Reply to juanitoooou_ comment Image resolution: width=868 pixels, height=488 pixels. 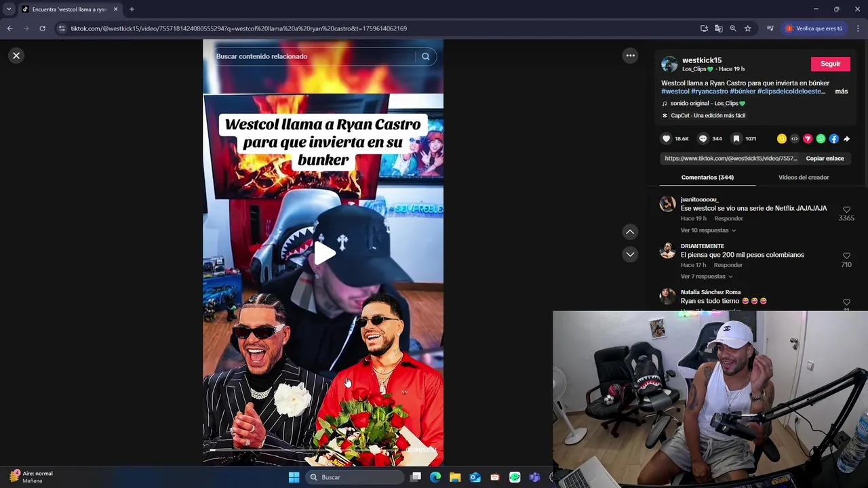click(x=729, y=218)
